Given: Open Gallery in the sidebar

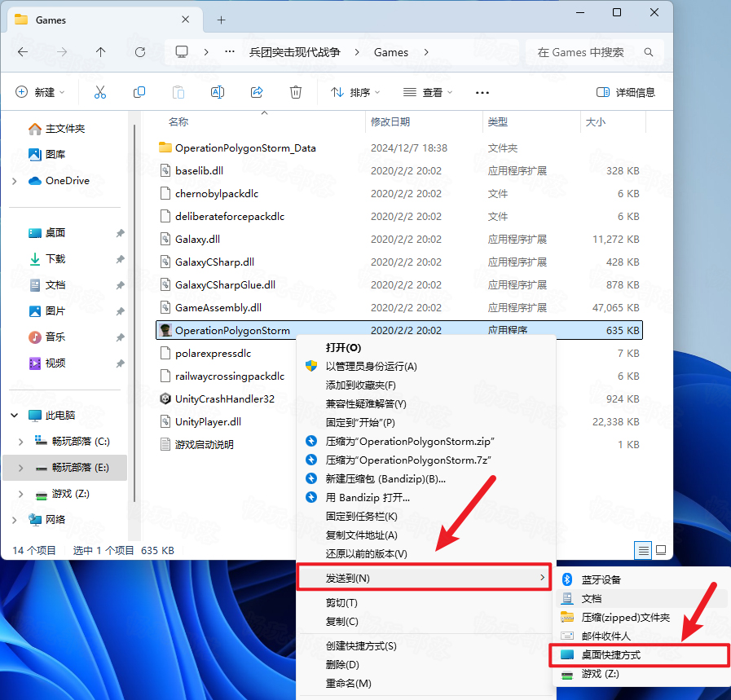Looking at the screenshot, I should pos(46,154).
